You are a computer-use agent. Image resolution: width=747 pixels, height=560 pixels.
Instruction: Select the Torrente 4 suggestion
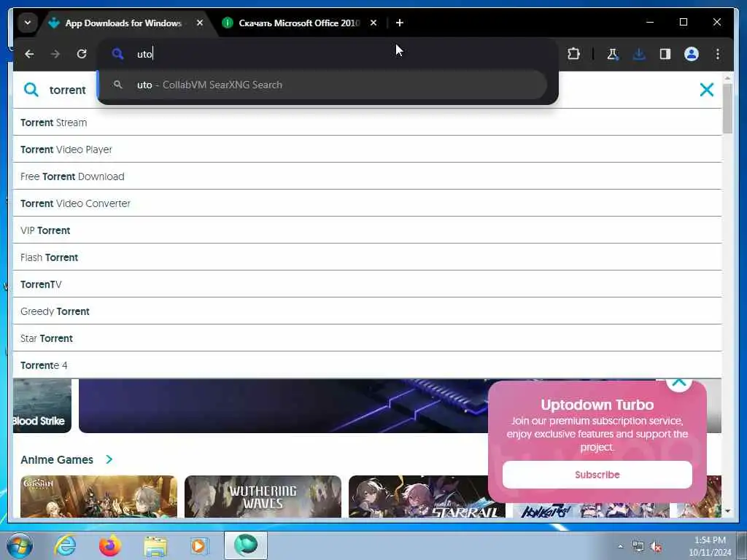point(367,365)
